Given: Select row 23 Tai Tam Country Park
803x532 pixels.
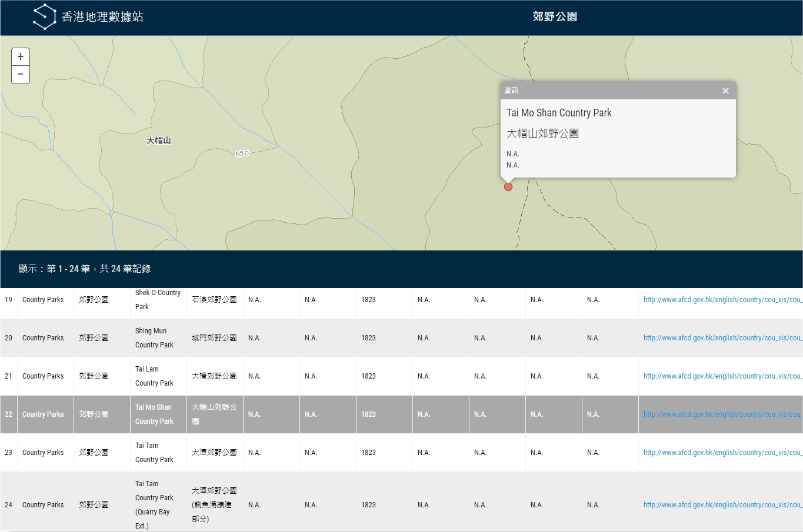Looking at the screenshot, I should 154,453.
